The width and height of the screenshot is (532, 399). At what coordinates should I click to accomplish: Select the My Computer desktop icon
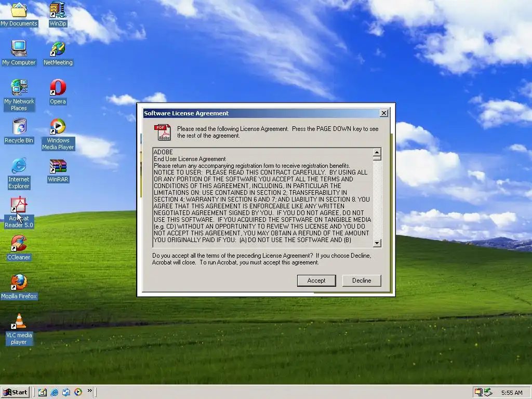pos(19,53)
